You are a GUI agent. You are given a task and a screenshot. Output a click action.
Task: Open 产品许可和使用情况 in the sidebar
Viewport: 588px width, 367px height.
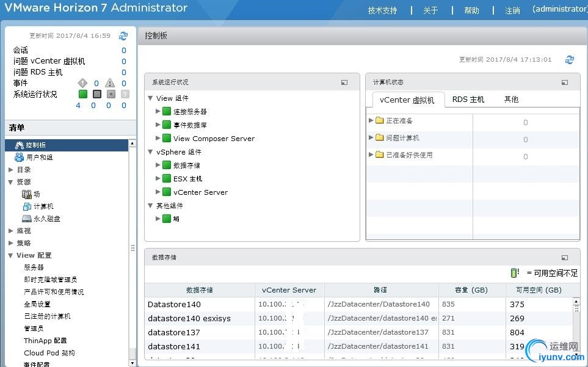[54, 292]
